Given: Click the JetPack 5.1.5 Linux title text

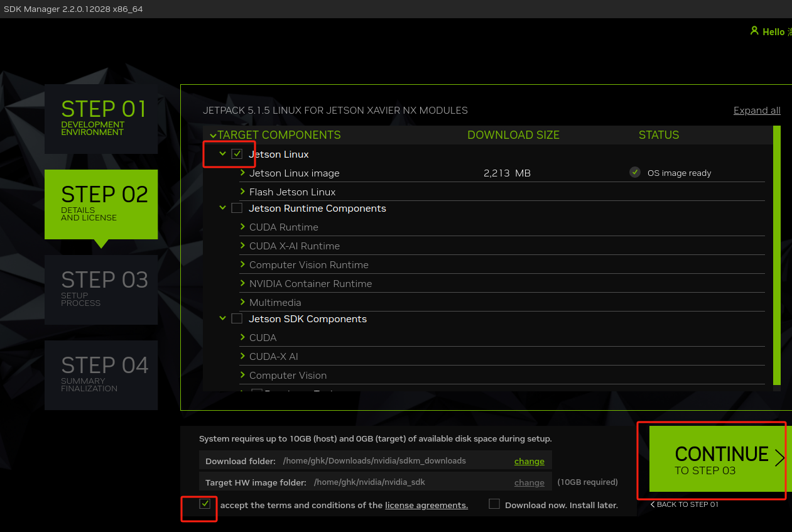Looking at the screenshot, I should pos(335,111).
